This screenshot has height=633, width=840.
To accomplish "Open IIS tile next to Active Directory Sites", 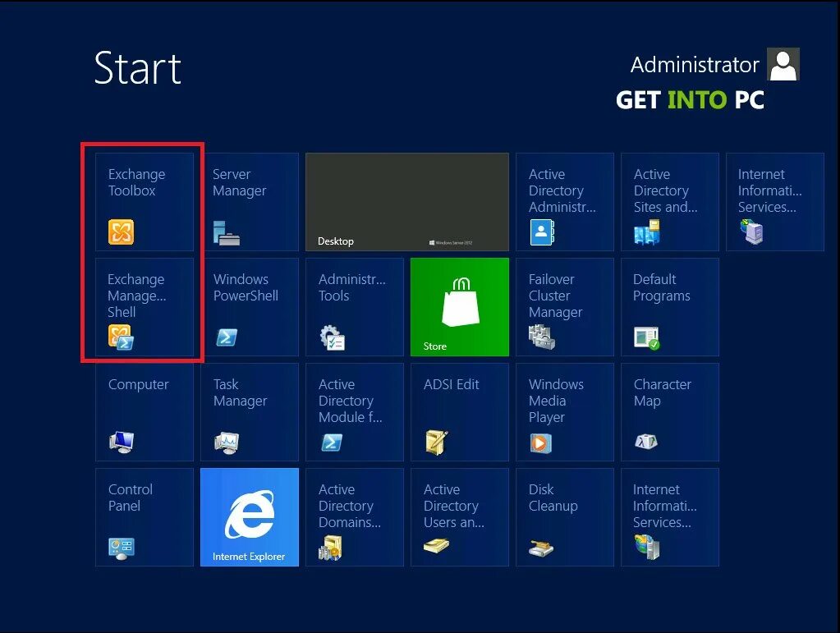I will (774, 202).
